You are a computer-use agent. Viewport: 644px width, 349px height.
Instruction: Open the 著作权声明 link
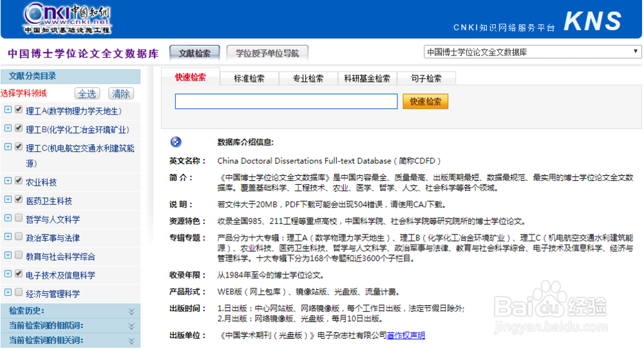tap(406, 335)
